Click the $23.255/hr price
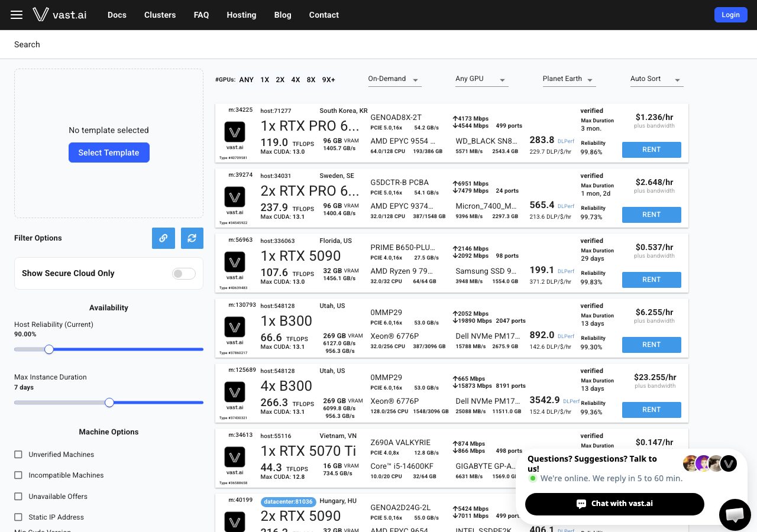 pyautogui.click(x=655, y=377)
